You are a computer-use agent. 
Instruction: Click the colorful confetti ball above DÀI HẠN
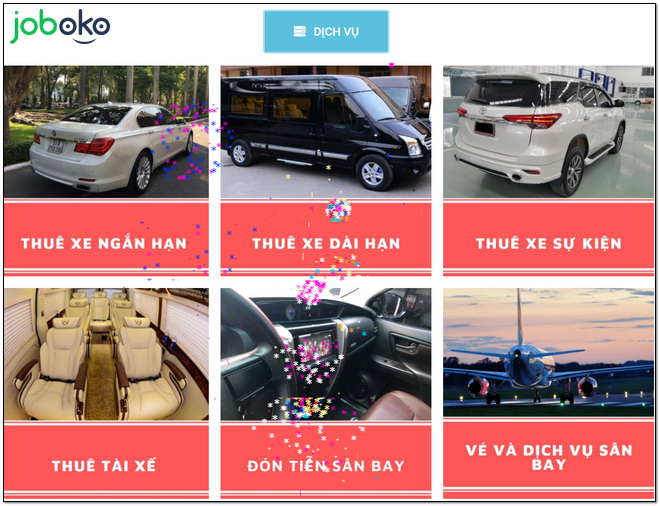coord(338,210)
